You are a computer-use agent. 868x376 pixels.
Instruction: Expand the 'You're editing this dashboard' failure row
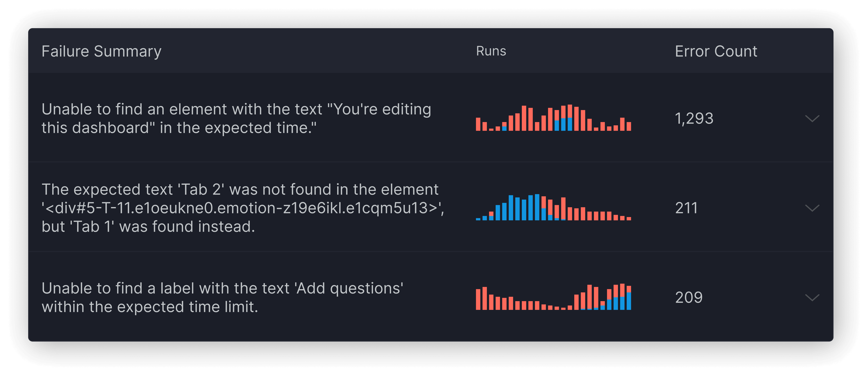pos(812,118)
